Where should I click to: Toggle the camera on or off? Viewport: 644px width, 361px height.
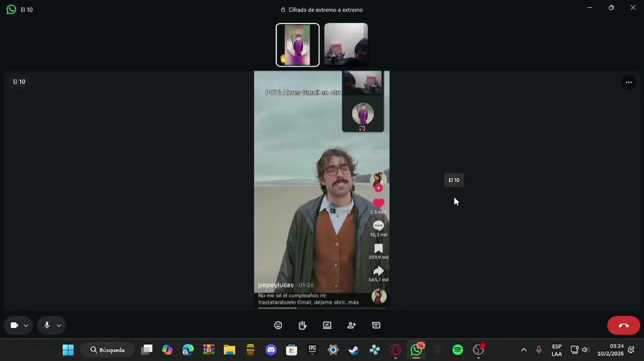click(15, 325)
